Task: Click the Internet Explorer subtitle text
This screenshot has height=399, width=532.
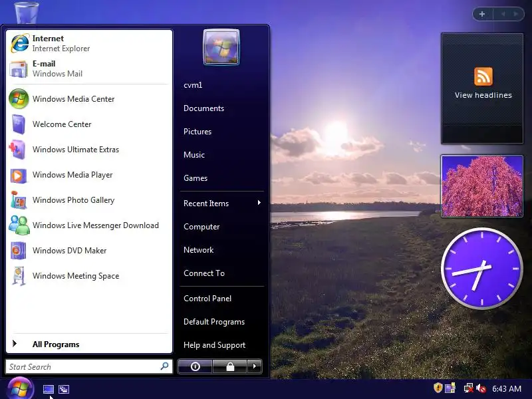Action: coord(61,49)
